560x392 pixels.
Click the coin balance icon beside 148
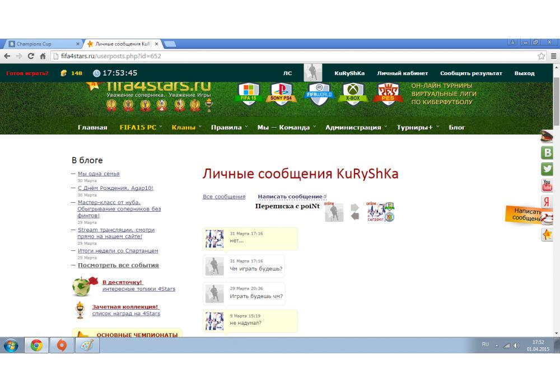tap(64, 73)
